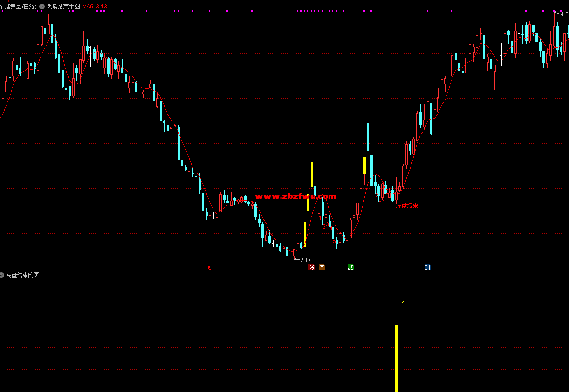Click the green 减 event marker icon
The height and width of the screenshot is (392, 569).
tap(350, 268)
